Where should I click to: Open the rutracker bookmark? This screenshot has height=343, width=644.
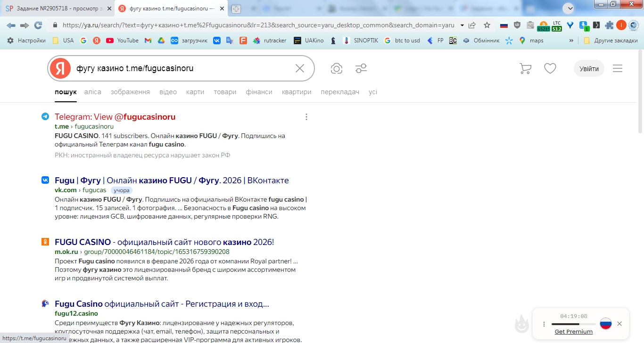[270, 41]
